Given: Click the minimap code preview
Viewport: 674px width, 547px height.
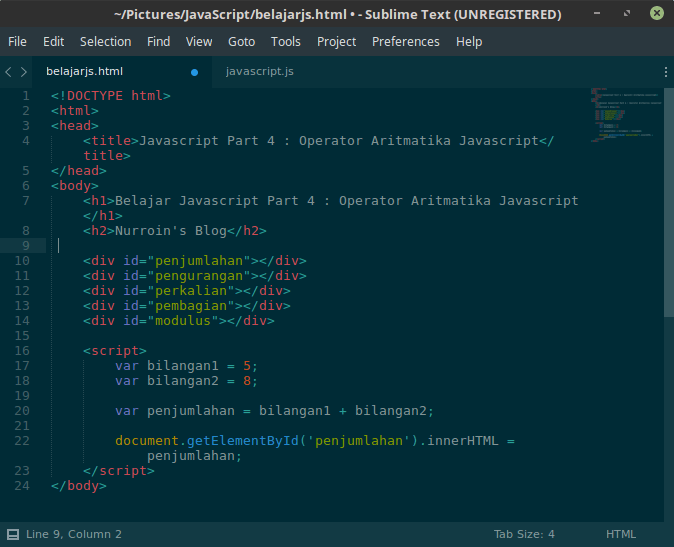Looking at the screenshot, I should (x=626, y=115).
